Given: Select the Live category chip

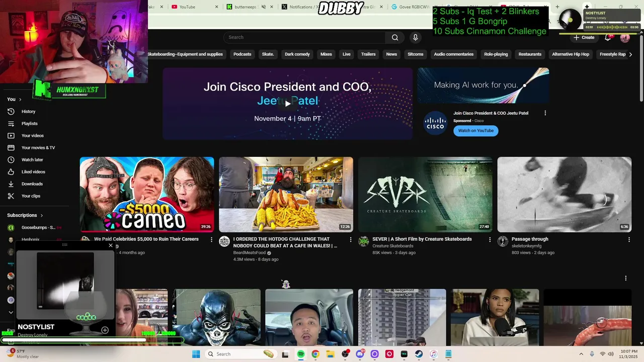Looking at the screenshot, I should tap(346, 54).
